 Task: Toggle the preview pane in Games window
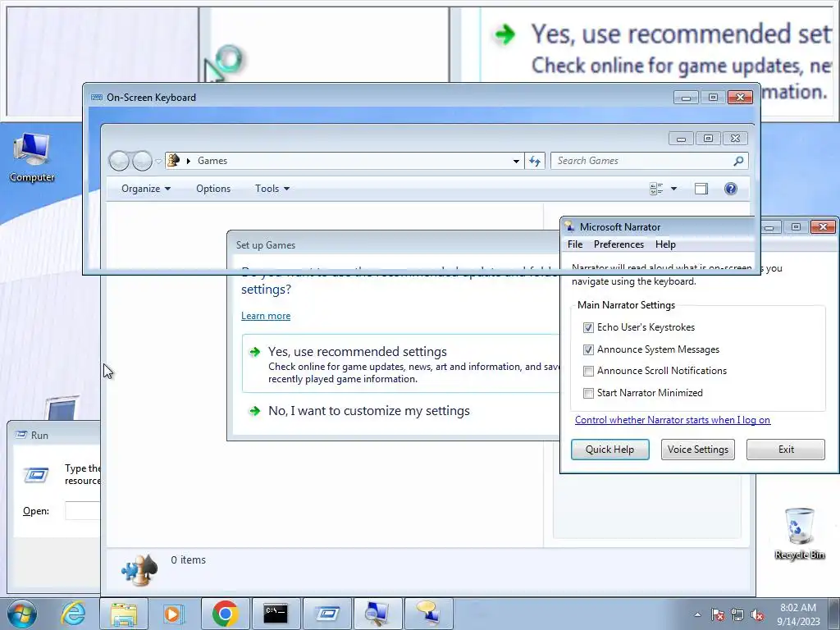(701, 189)
